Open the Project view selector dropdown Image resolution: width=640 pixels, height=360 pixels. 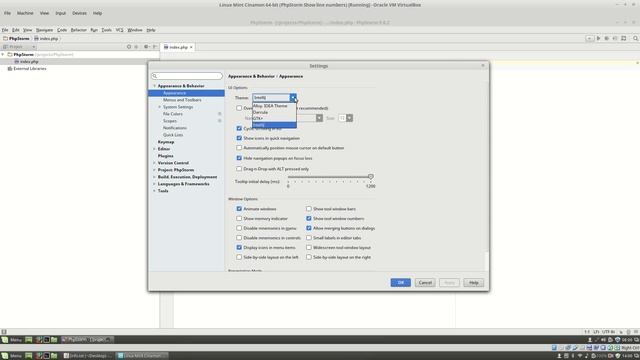[x=19, y=47]
